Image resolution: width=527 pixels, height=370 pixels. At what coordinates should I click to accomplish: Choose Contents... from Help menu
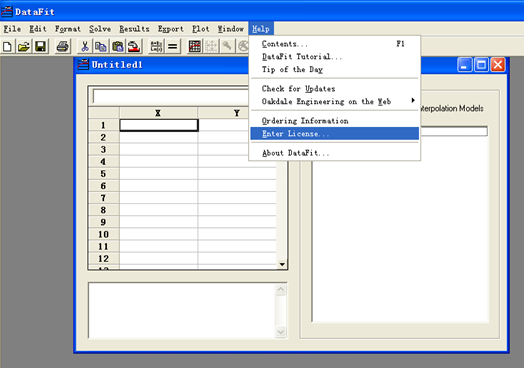(335, 44)
